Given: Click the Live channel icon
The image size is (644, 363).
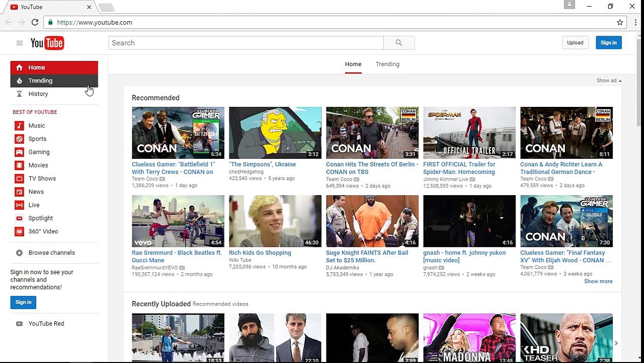Looking at the screenshot, I should [19, 205].
